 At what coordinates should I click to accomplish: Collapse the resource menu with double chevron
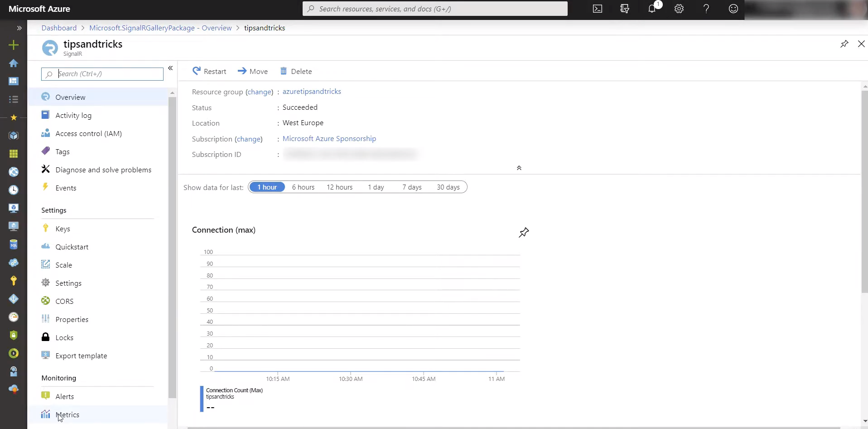point(170,68)
